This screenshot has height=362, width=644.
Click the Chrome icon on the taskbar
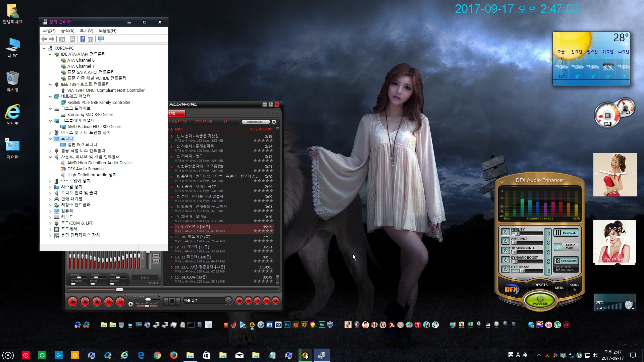pyautogui.click(x=157, y=355)
